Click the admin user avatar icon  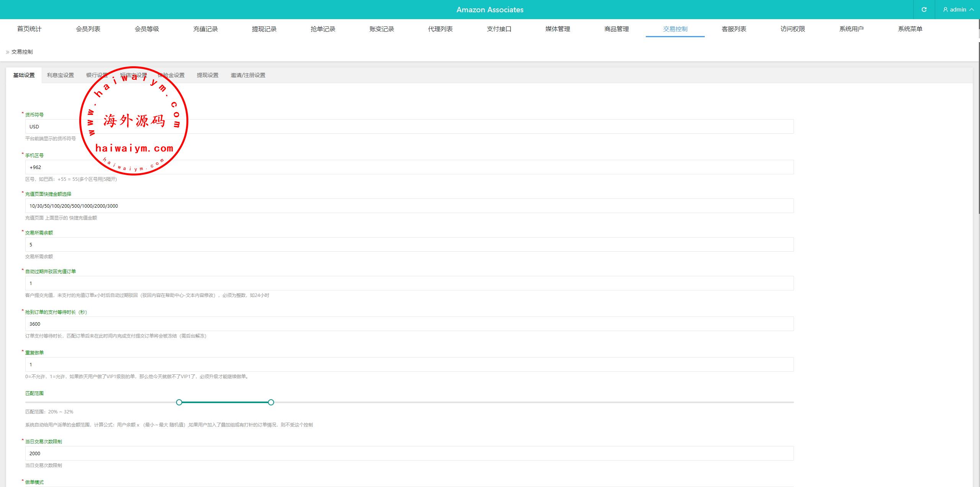(x=946, y=10)
